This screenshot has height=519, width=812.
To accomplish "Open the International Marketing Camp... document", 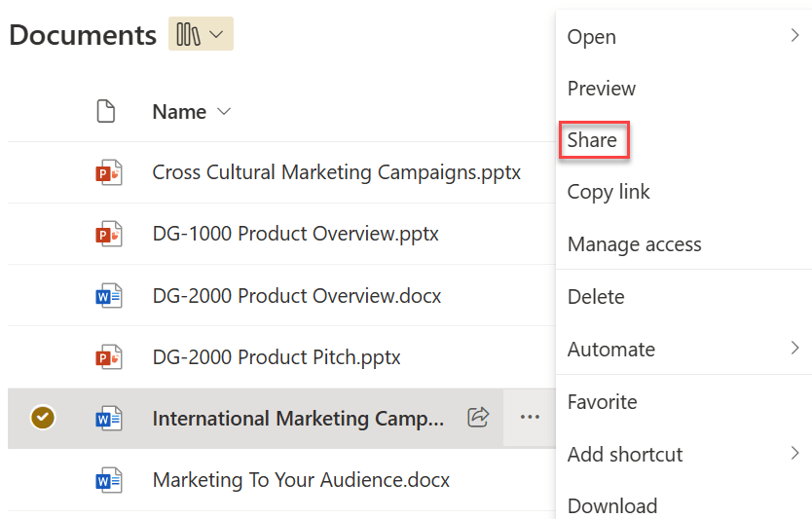I will tap(298, 419).
